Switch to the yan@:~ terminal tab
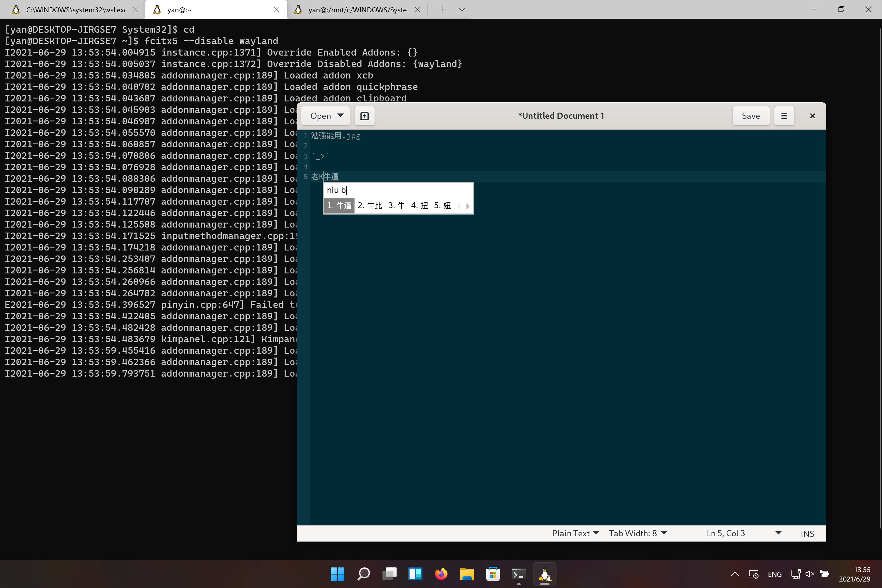 [216, 10]
